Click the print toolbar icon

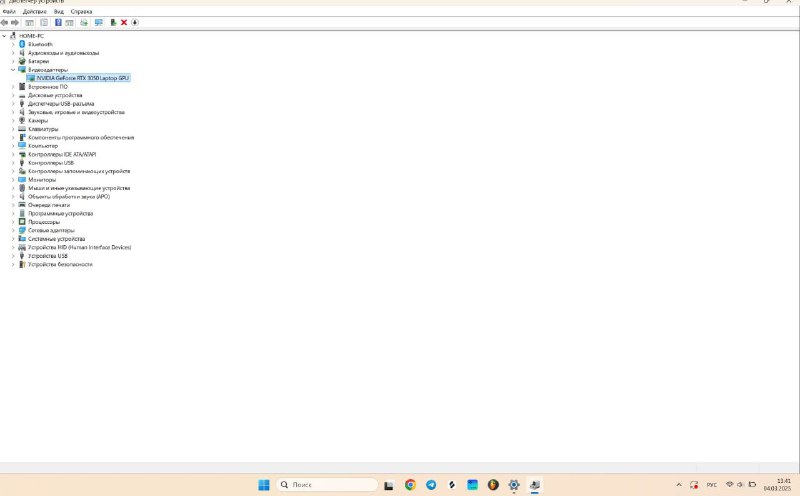pyautogui.click(x=84, y=22)
